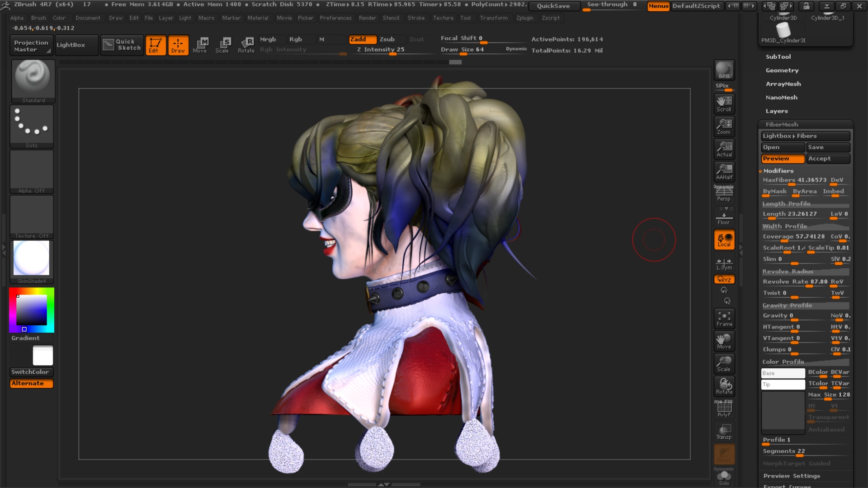The image size is (868, 488).
Task: Select the PM3D_Cylinder3D tool thumbnail
Action: click(x=783, y=33)
